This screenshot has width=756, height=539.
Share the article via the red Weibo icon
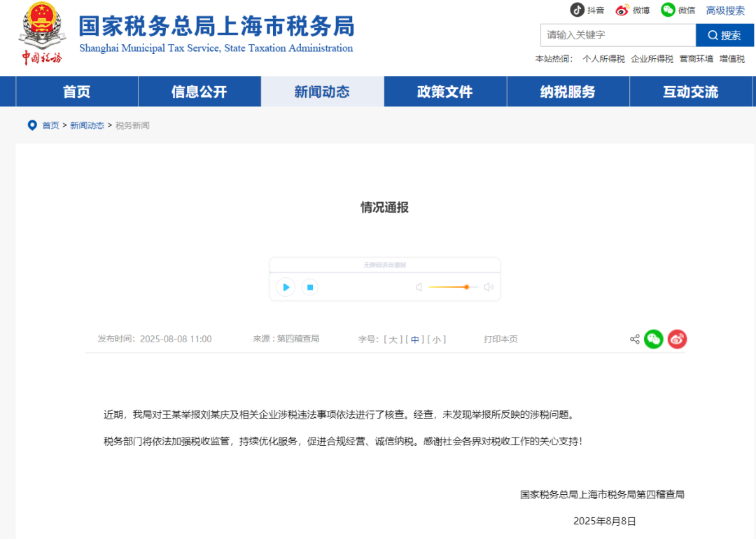pyautogui.click(x=676, y=339)
